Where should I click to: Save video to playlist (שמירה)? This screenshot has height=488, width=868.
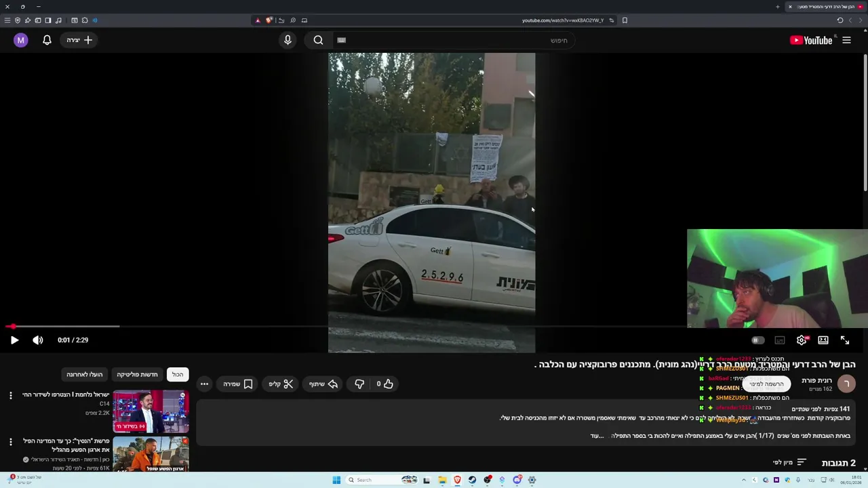click(238, 384)
